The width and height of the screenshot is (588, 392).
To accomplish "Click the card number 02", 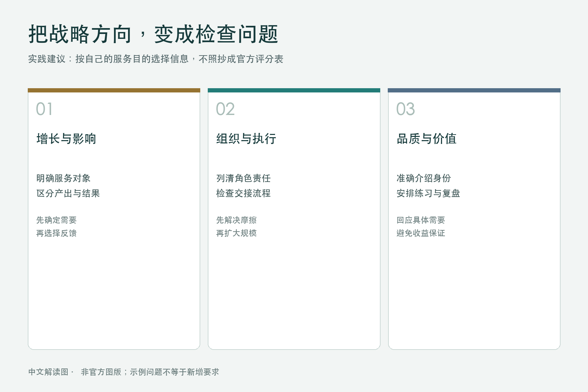I will 225,109.
